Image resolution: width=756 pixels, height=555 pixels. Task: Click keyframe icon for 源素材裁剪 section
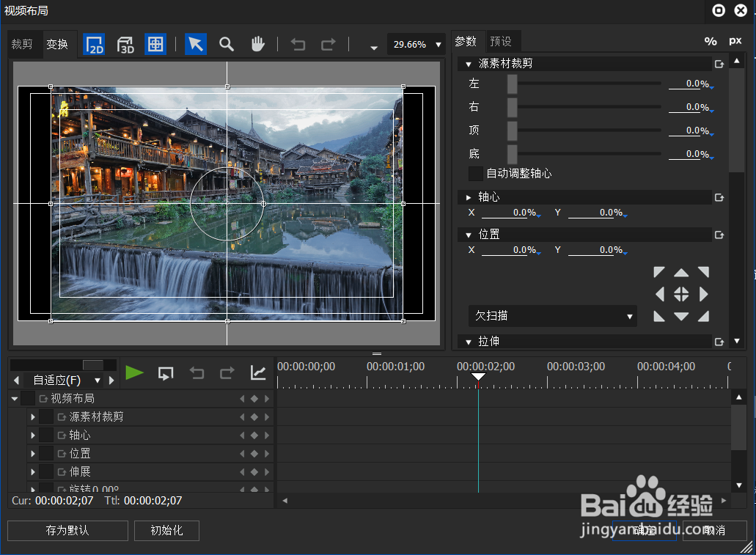point(719,64)
